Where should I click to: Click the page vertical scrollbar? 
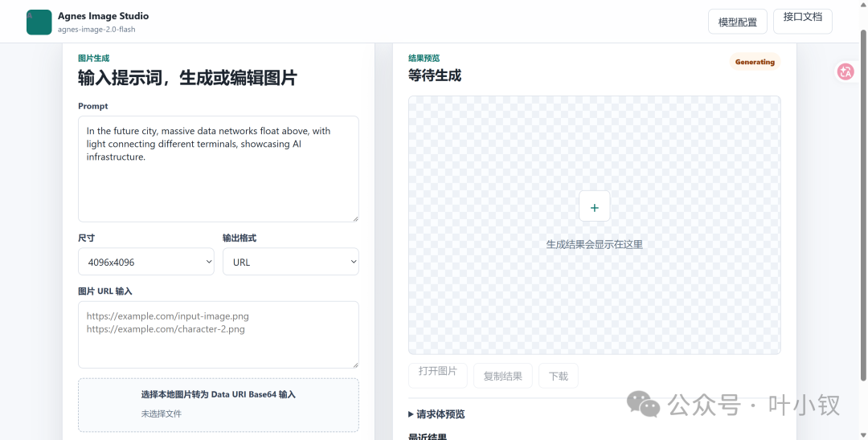(x=863, y=205)
